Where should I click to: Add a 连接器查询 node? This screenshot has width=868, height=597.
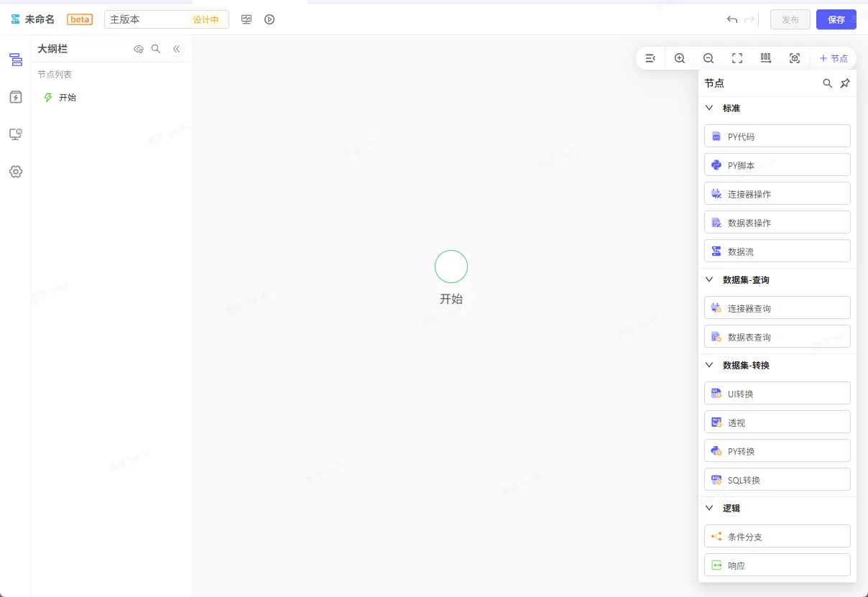[x=777, y=307]
